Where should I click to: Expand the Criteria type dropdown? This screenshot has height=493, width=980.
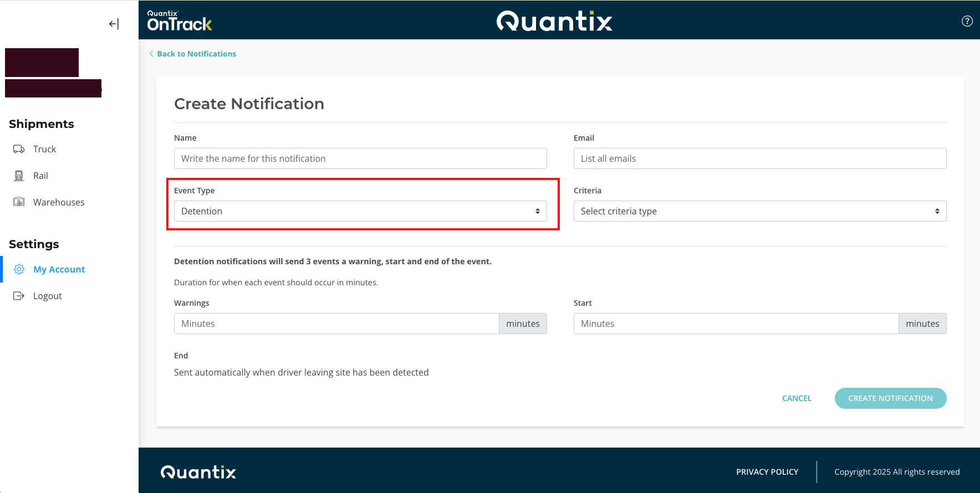(x=759, y=211)
